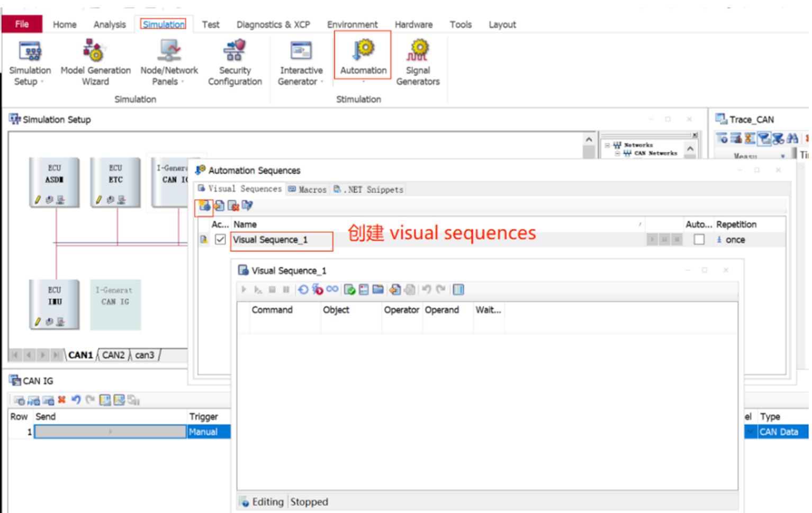812x513 pixels.
Task: Click the blue circular-arrow repeat icon
Action: (303, 290)
